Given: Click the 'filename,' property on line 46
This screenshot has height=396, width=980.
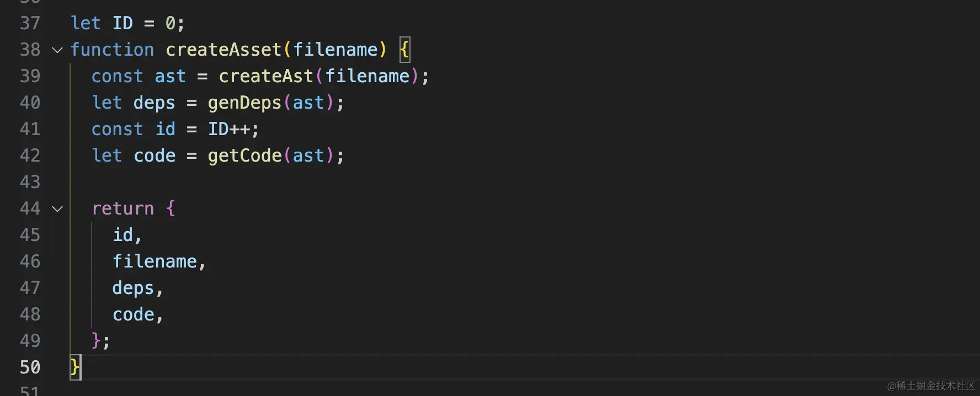Looking at the screenshot, I should (159, 261).
